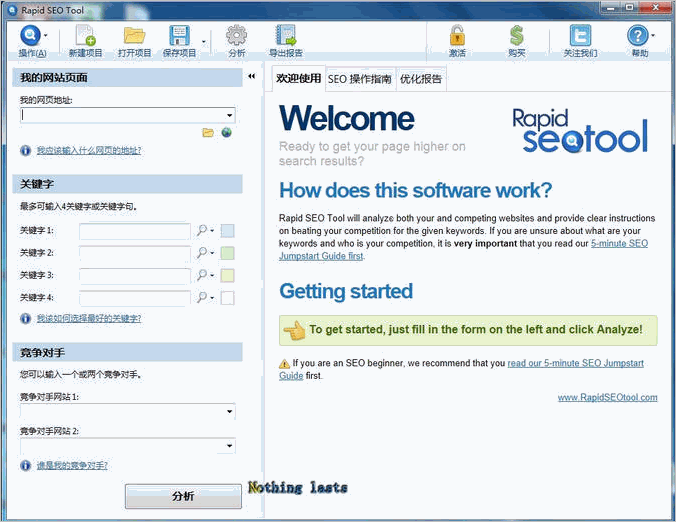Focus the 关键字 2 input field
The height and width of the screenshot is (522, 676).
(135, 253)
